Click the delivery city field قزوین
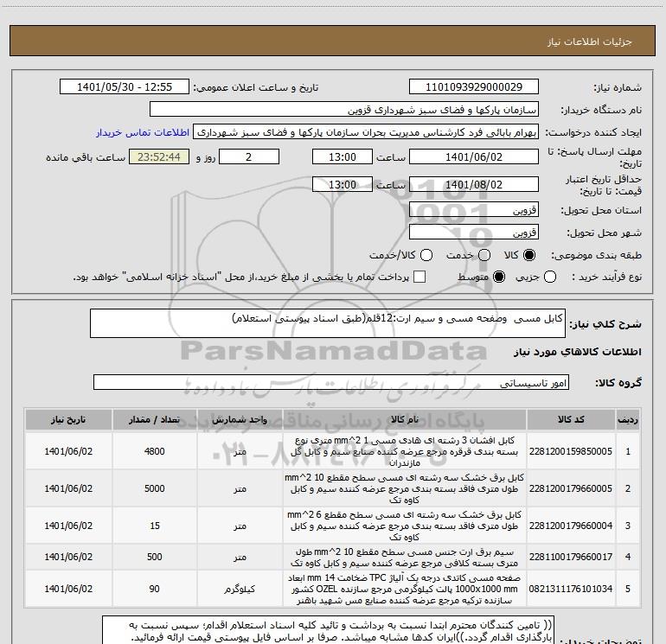 tap(474, 233)
